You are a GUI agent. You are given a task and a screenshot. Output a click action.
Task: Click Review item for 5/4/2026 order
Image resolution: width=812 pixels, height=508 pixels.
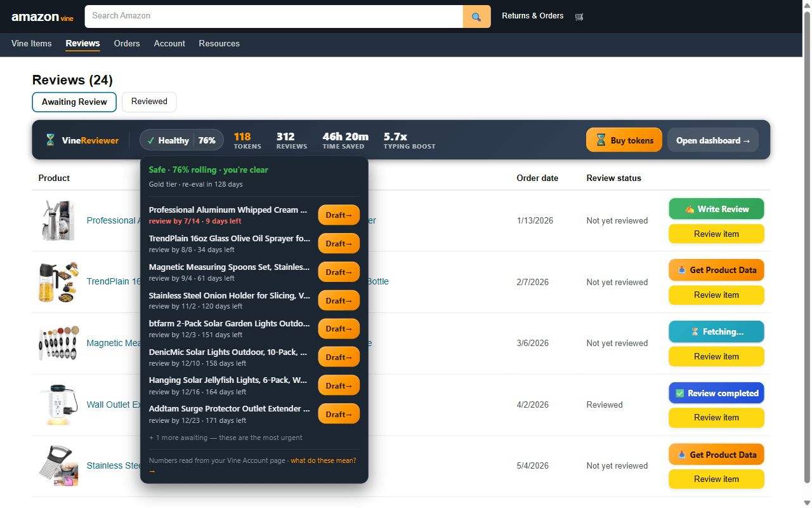tap(716, 479)
